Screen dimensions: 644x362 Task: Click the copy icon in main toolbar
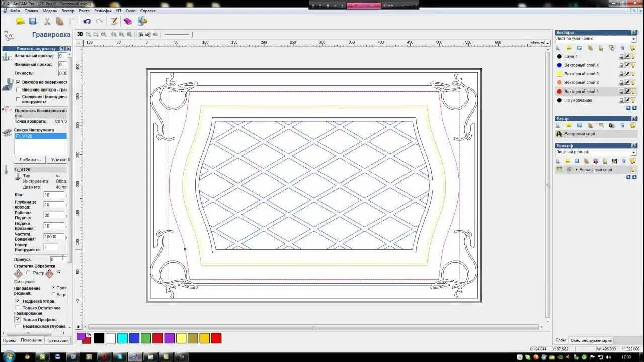tap(60, 21)
